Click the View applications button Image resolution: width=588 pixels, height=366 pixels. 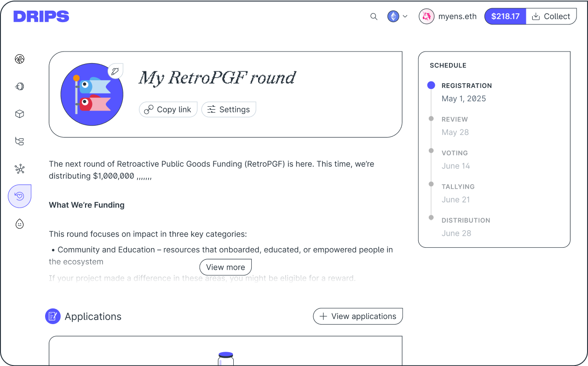(x=357, y=316)
